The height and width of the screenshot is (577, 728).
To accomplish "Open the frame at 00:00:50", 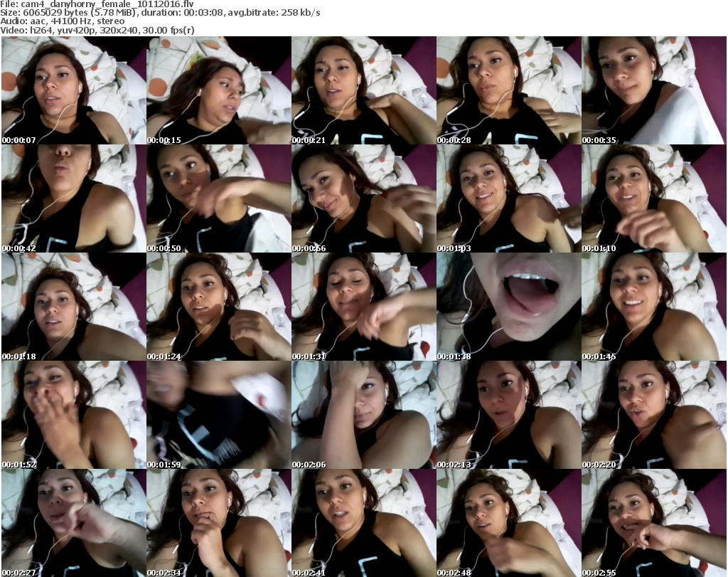I will pyautogui.click(x=219, y=198).
